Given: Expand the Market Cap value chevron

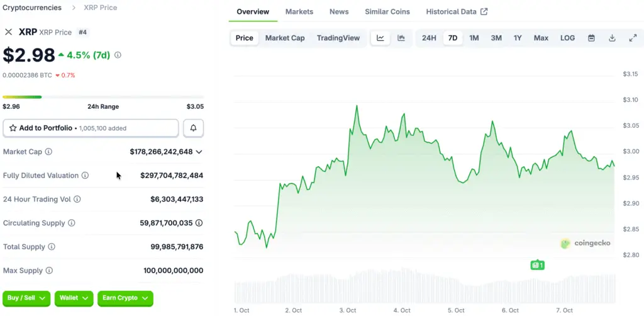Looking at the screenshot, I should (x=199, y=152).
